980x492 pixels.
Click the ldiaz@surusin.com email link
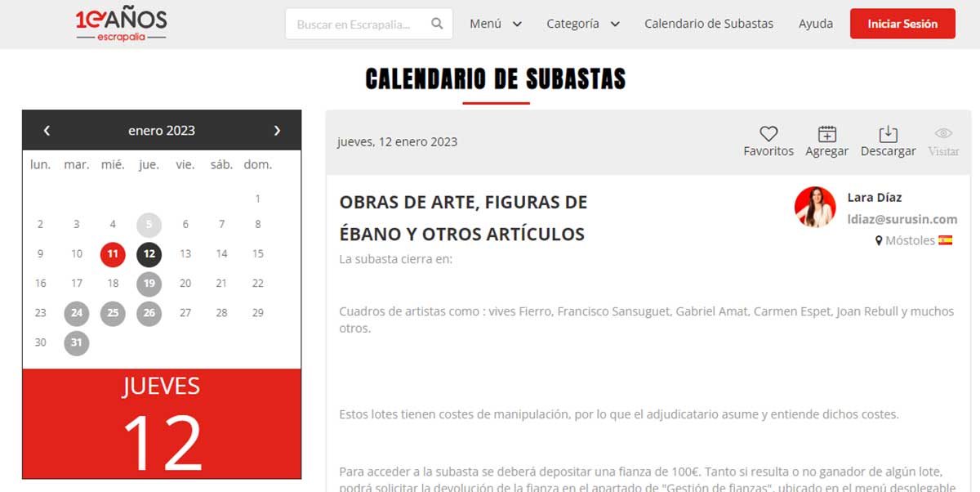[x=902, y=219]
